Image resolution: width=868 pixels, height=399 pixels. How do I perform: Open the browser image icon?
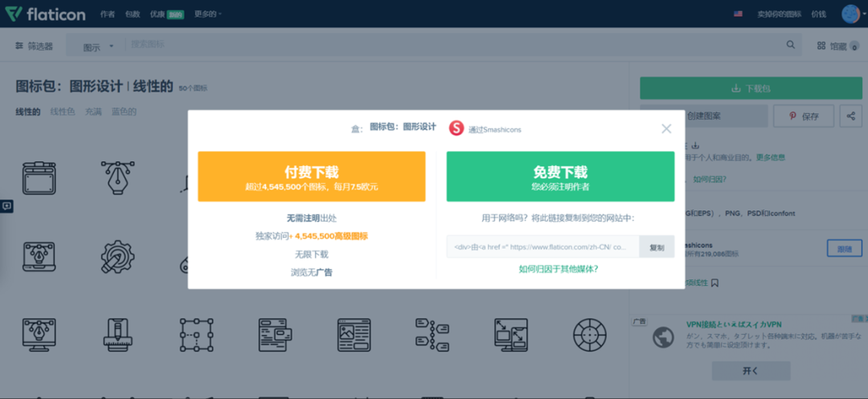pyautogui.click(x=354, y=335)
